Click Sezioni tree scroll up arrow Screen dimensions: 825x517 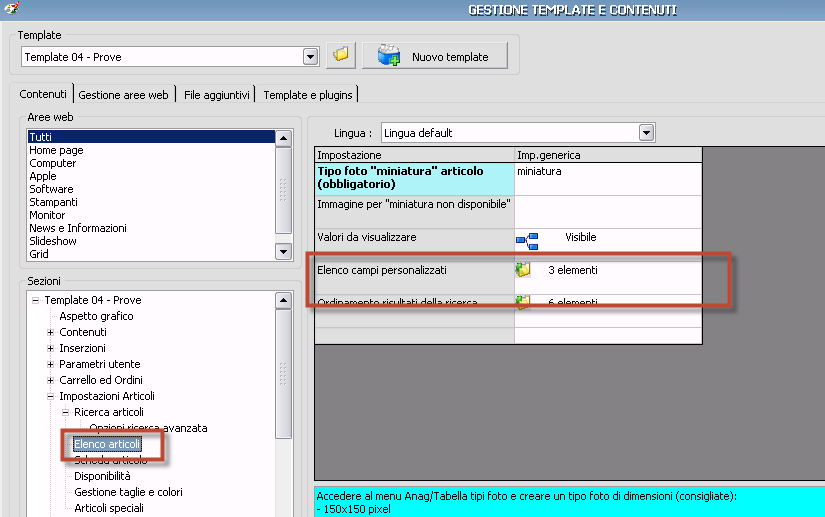[284, 300]
